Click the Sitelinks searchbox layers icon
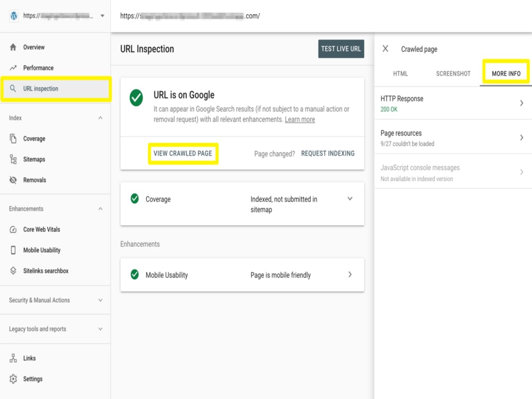The height and width of the screenshot is (399, 532). click(x=13, y=270)
